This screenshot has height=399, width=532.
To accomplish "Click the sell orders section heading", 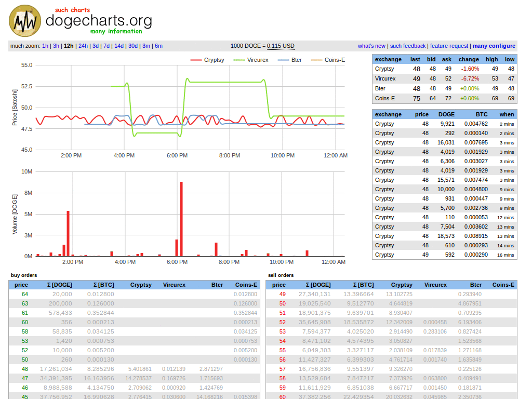I will coord(281,275).
